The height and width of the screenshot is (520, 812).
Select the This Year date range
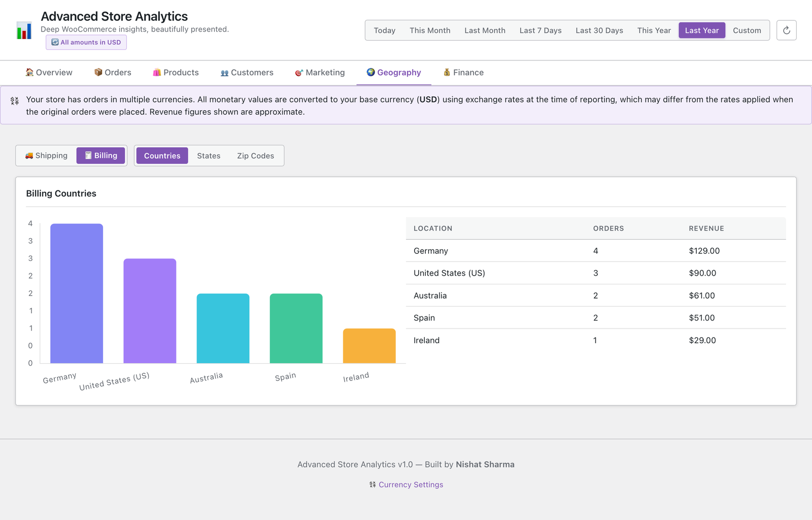654,30
